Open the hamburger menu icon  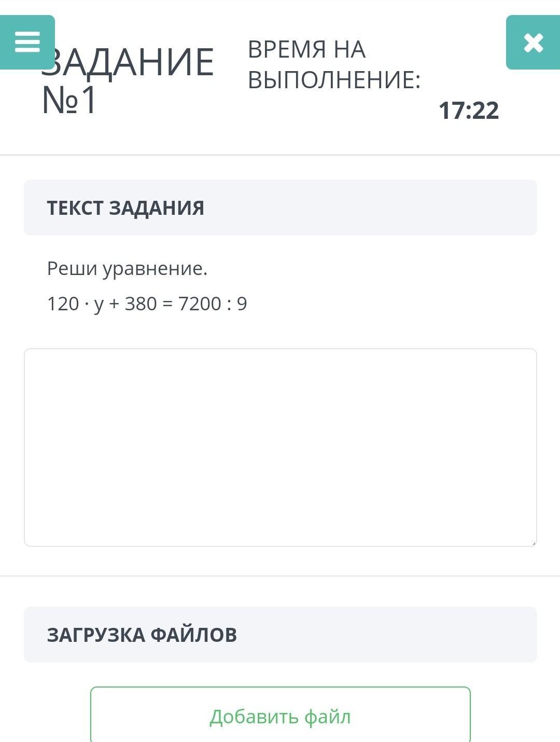[x=27, y=42]
